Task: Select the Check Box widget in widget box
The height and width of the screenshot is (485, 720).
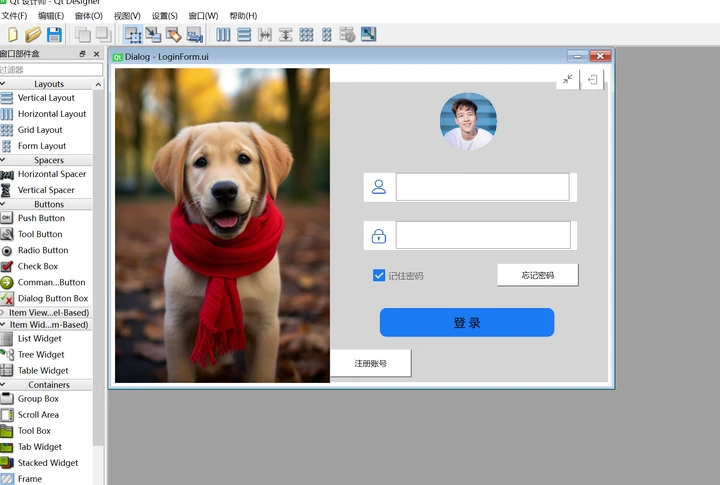Action: 38,266
